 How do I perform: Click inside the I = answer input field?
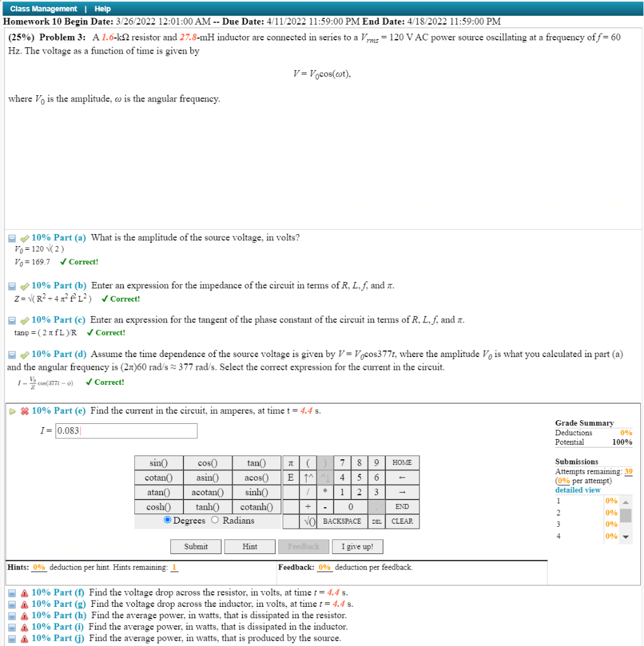point(126,430)
